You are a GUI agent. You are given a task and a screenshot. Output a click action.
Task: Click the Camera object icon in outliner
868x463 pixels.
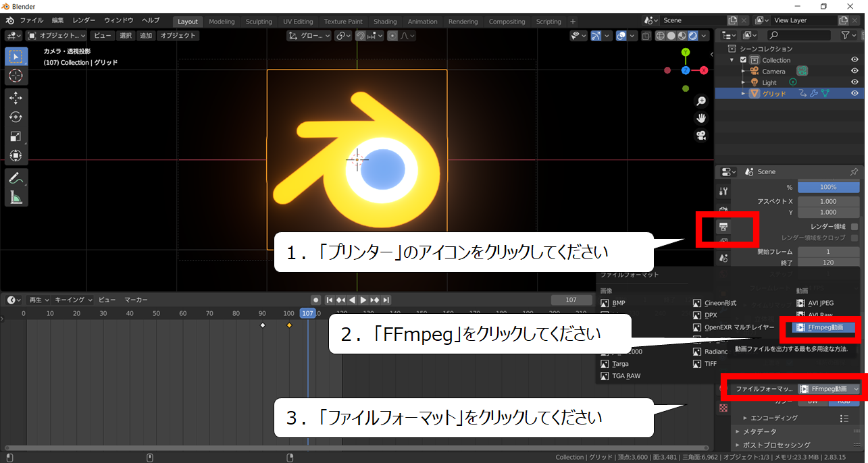coord(754,71)
